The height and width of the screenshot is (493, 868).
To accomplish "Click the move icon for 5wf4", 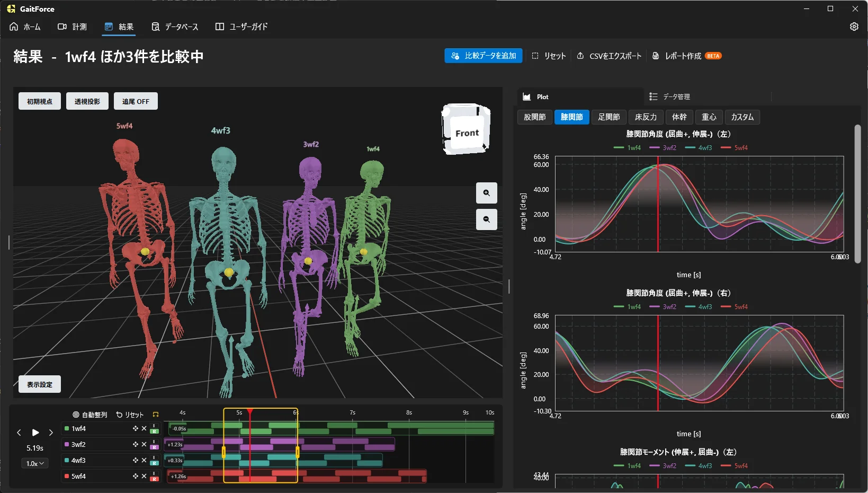I will tap(135, 476).
